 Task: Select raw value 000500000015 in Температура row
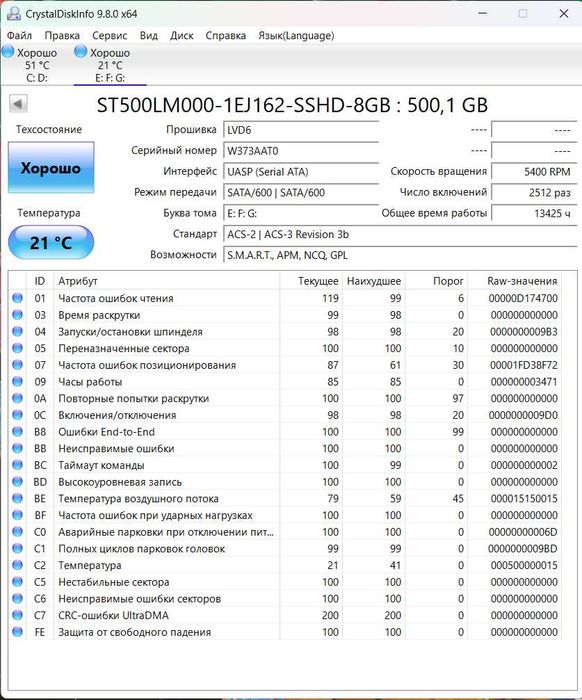tap(524, 565)
